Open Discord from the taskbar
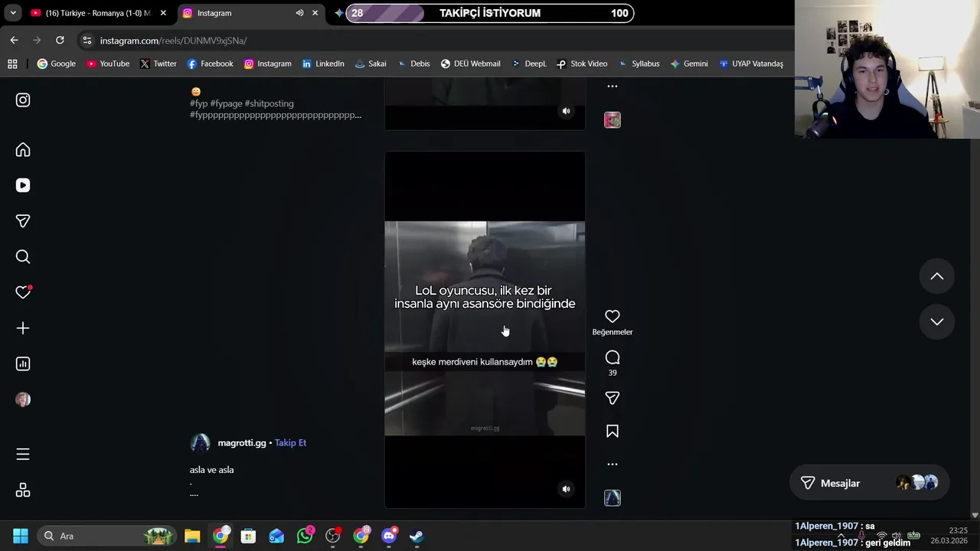The image size is (980, 551). (389, 536)
